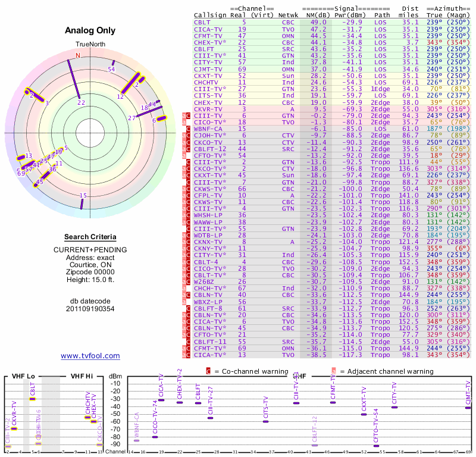The height and width of the screenshot is (457, 476).
Task: Select the WBNF-CA callsign row
Action: click(x=208, y=129)
